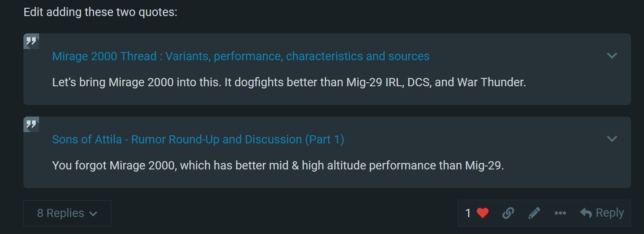Edit the post with the pencil icon
Image resolution: width=644 pixels, height=234 pixels.
[534, 213]
